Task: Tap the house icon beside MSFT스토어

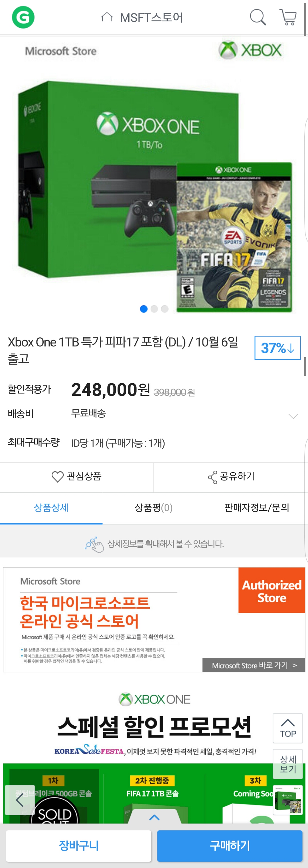Action: click(107, 17)
